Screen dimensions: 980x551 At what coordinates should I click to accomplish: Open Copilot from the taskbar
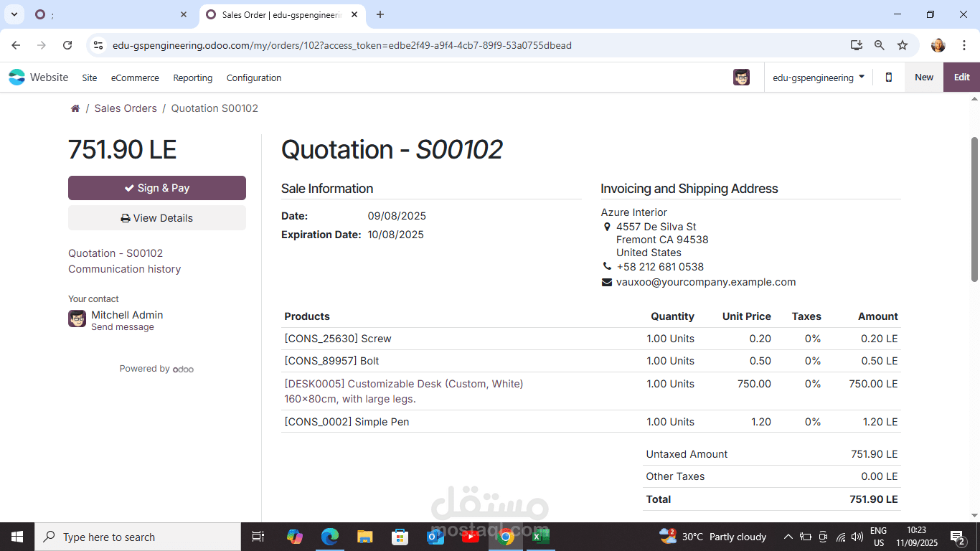point(294,537)
